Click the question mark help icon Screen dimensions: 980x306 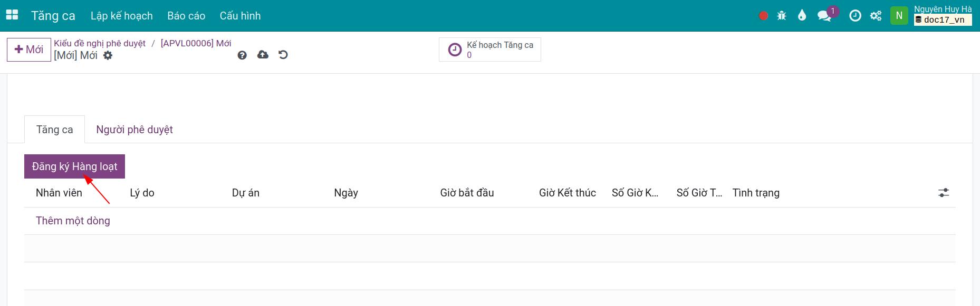[242, 55]
